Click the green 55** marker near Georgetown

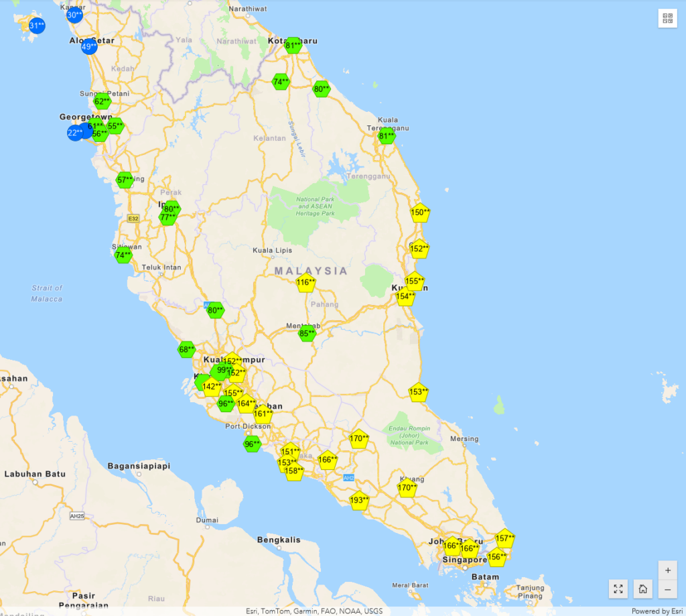(115, 126)
